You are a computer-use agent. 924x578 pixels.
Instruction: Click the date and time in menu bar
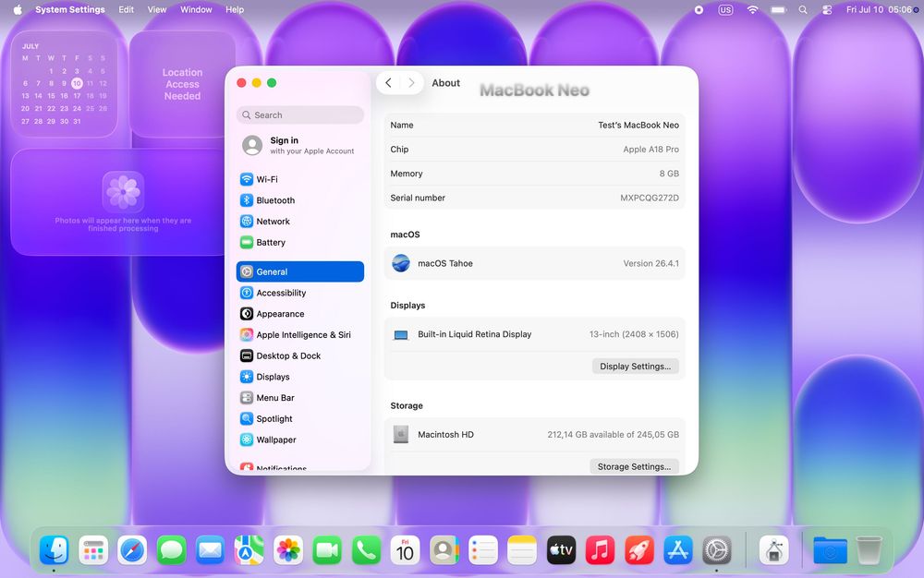(878, 10)
